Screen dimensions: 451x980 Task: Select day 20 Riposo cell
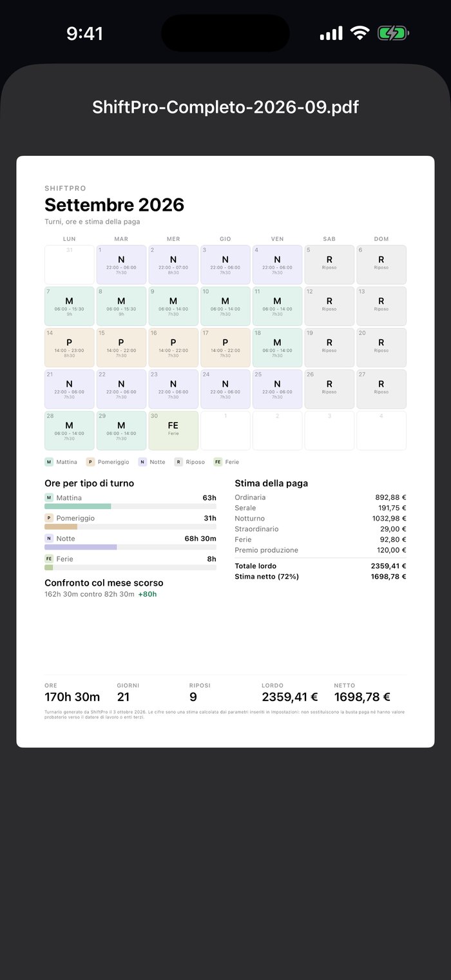381,347
